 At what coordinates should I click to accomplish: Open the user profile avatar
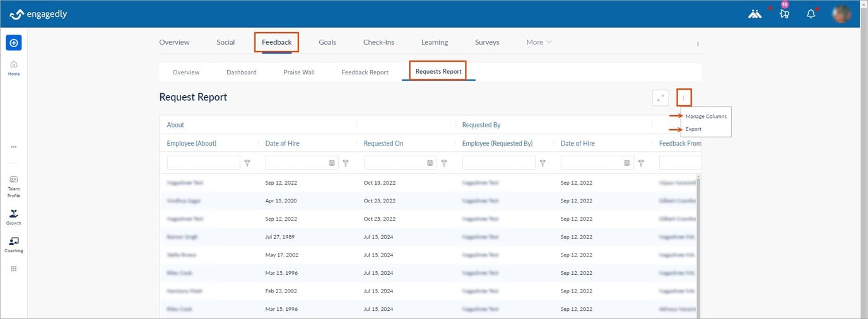[842, 14]
